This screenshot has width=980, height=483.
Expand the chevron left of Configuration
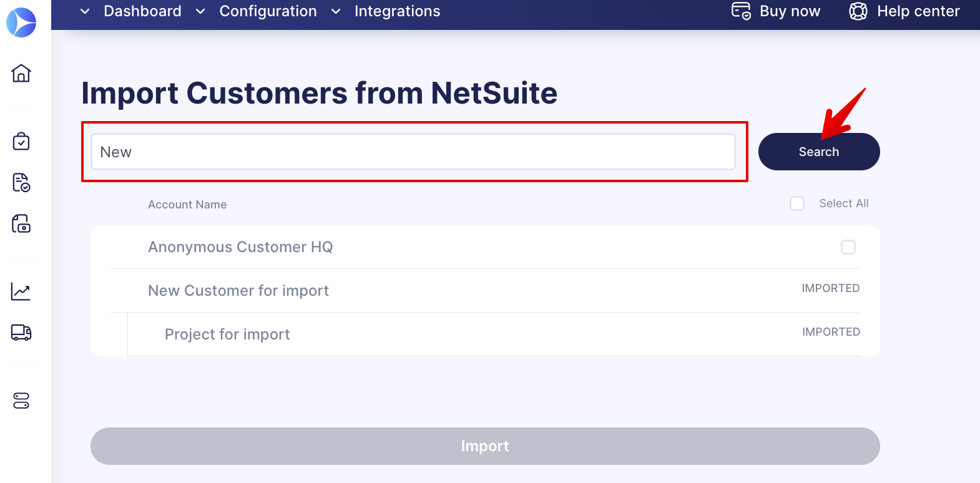[x=200, y=11]
